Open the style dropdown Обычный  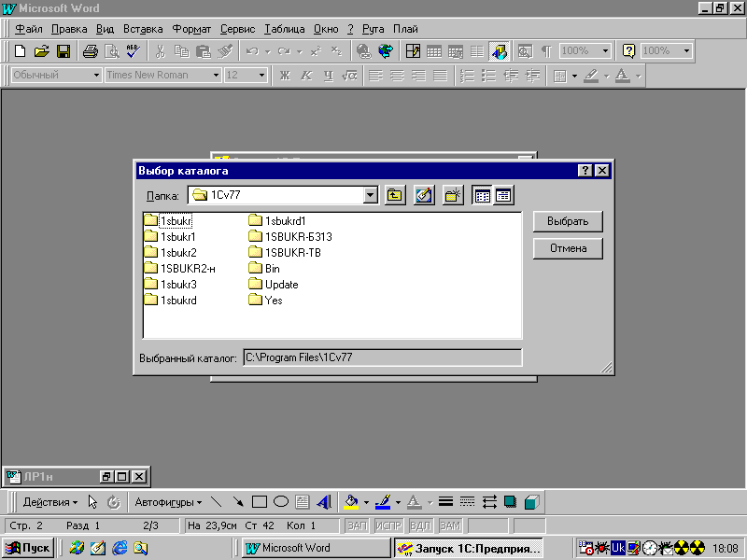96,76
